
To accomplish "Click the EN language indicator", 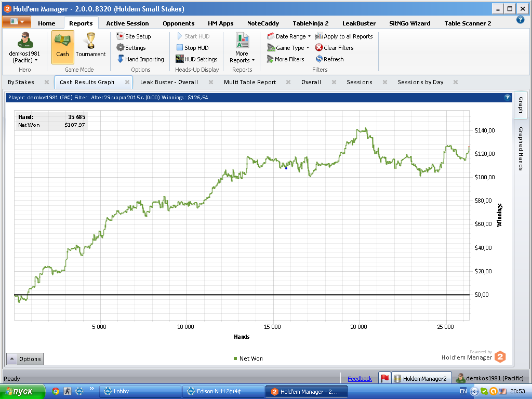I will coord(463,391).
